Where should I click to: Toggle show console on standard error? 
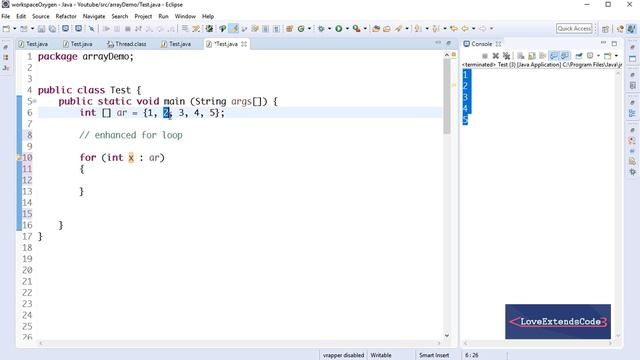coord(565,56)
